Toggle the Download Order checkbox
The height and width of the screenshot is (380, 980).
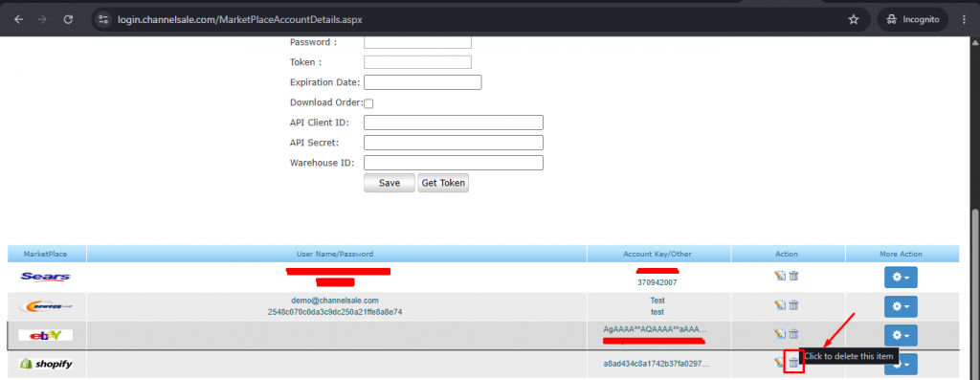point(368,103)
